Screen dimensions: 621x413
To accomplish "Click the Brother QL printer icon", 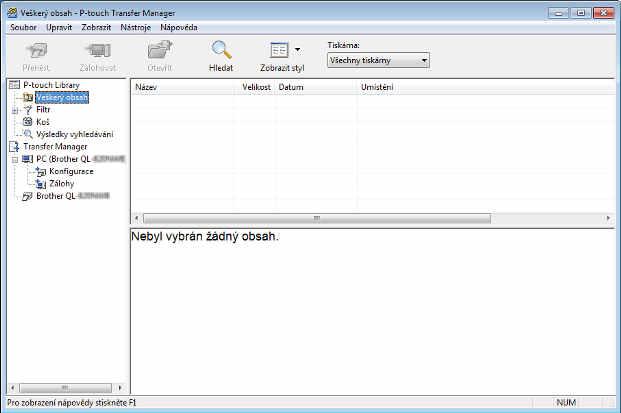I will 27,196.
